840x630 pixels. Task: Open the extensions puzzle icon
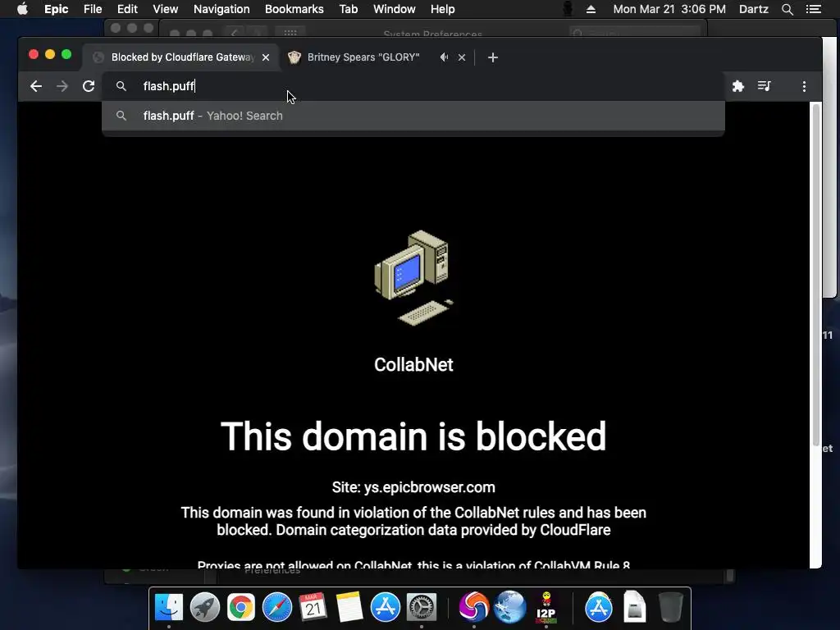coord(738,86)
